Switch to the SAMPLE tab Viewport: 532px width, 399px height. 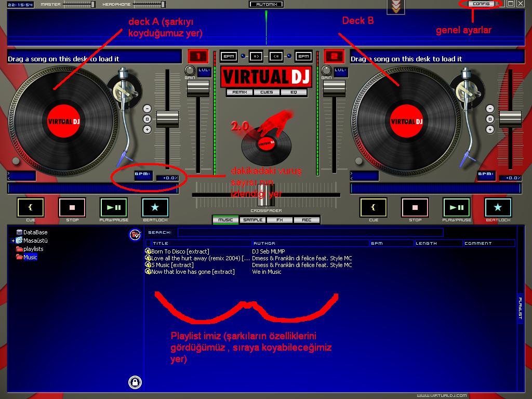coord(253,220)
